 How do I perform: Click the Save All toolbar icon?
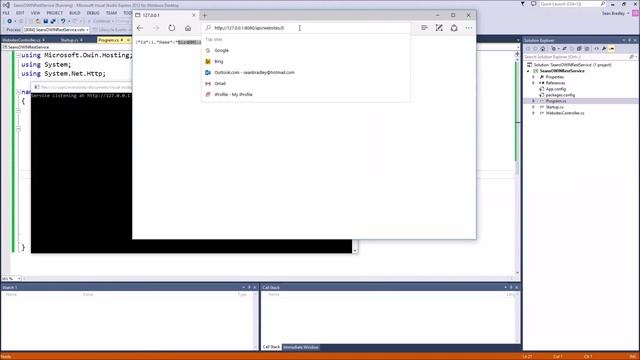53,21
